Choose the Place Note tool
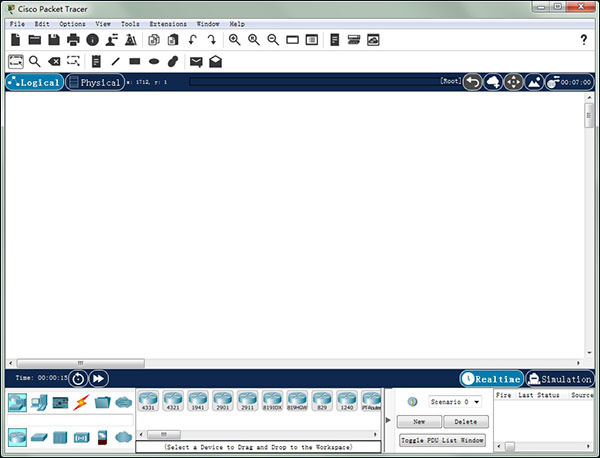 [96, 62]
